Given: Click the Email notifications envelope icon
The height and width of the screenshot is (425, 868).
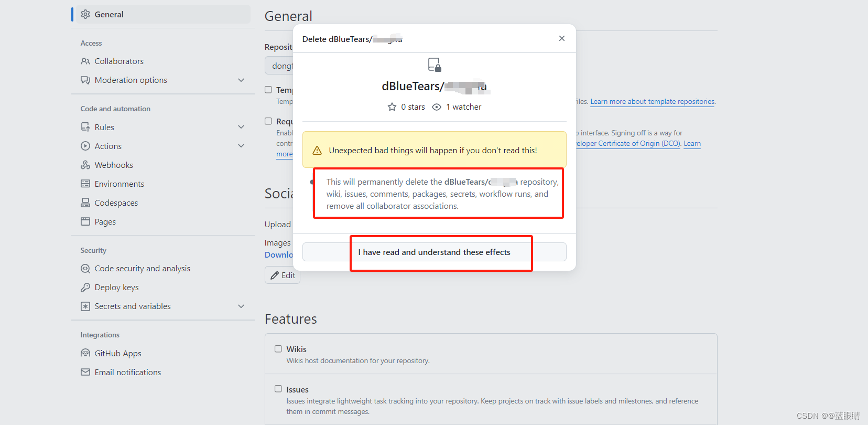Looking at the screenshot, I should [85, 372].
